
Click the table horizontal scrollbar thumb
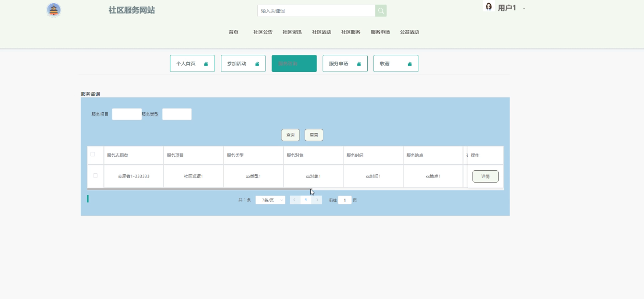coord(199,189)
